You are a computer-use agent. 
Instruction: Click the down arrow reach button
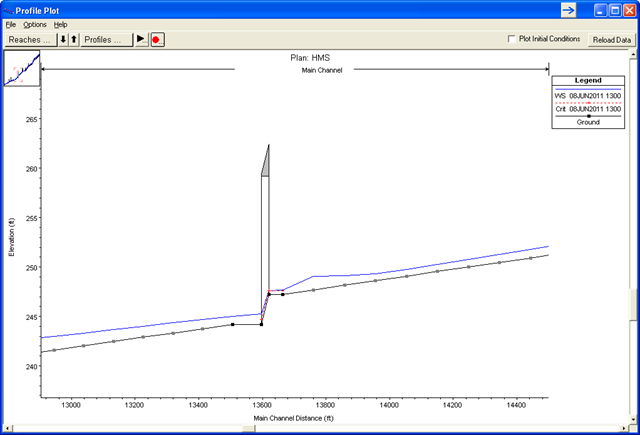click(x=63, y=40)
